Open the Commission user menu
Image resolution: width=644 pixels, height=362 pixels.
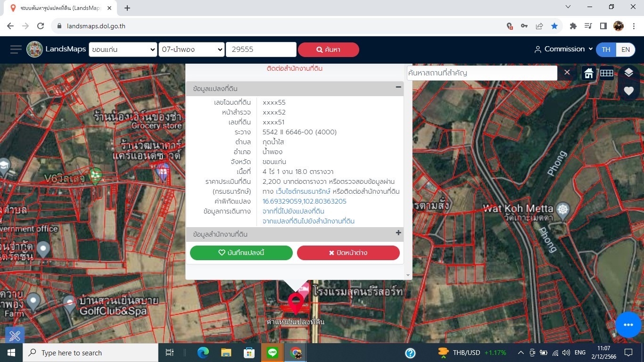coord(563,49)
